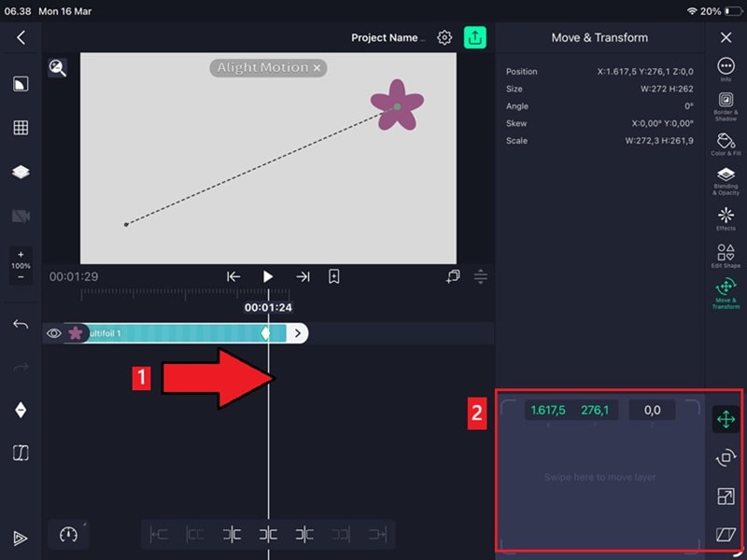Open the project settings gear

(446, 37)
